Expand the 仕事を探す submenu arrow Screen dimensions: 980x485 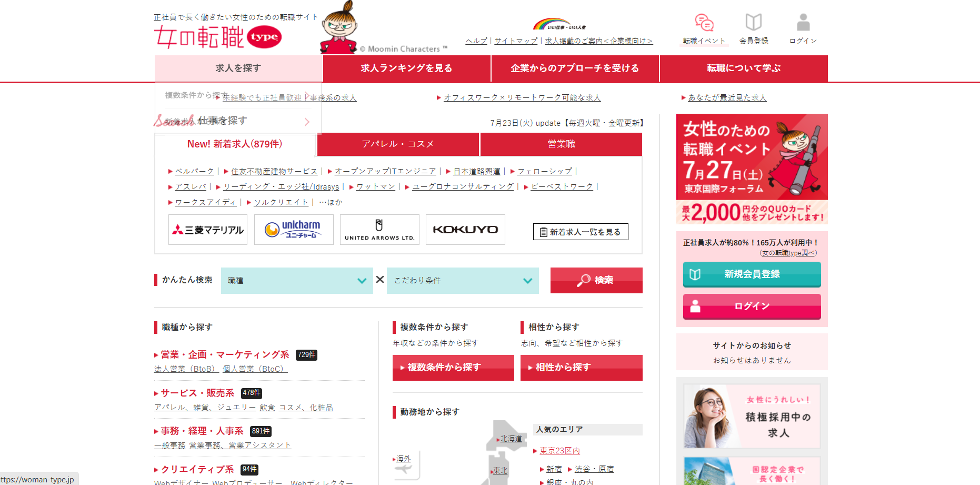point(307,122)
